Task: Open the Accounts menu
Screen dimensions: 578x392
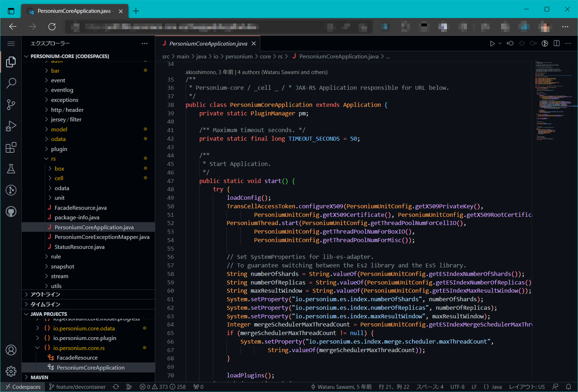Action: tap(11, 350)
